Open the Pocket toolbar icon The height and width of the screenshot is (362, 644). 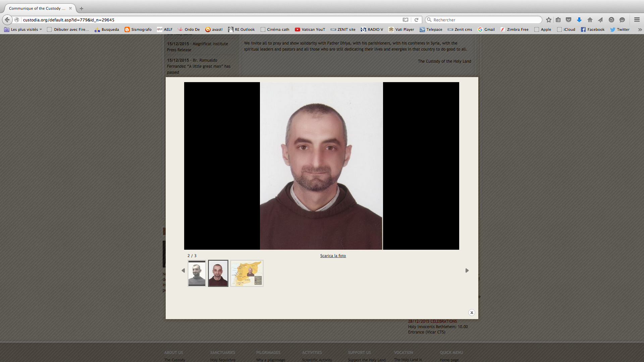(569, 20)
